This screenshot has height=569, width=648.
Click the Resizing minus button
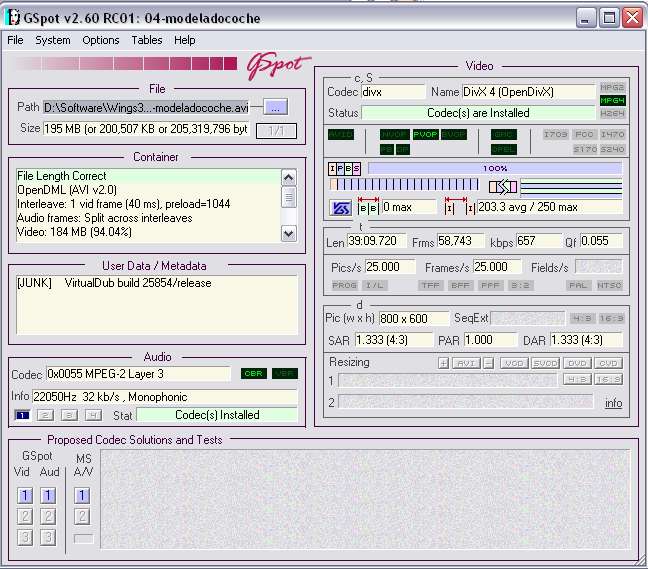(488, 363)
